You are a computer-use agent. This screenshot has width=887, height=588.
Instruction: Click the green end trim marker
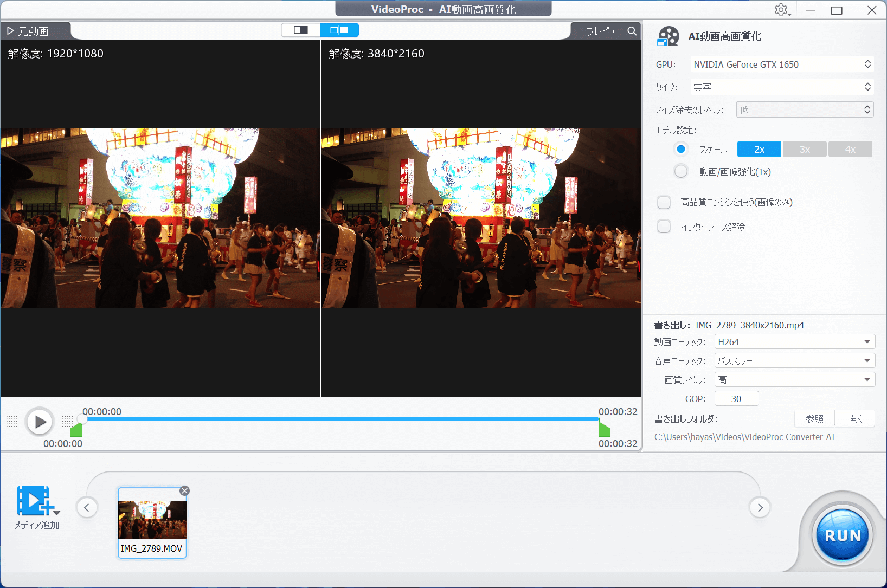click(x=604, y=430)
